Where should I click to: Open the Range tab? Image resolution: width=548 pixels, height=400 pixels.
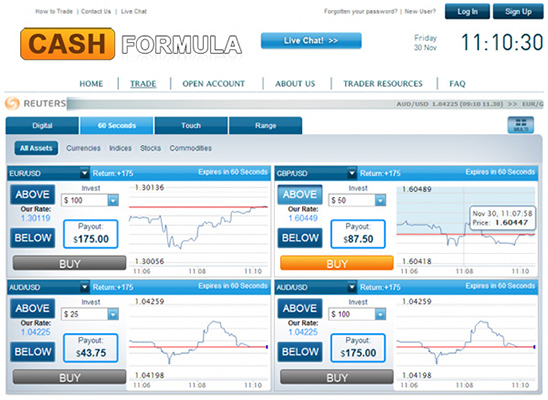click(265, 125)
